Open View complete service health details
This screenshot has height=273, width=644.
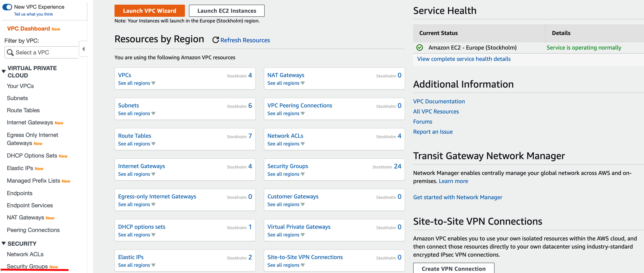click(464, 59)
